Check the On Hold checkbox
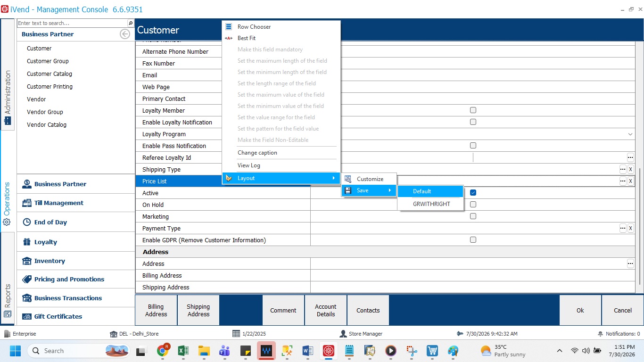The width and height of the screenshot is (644, 362). 473,205
